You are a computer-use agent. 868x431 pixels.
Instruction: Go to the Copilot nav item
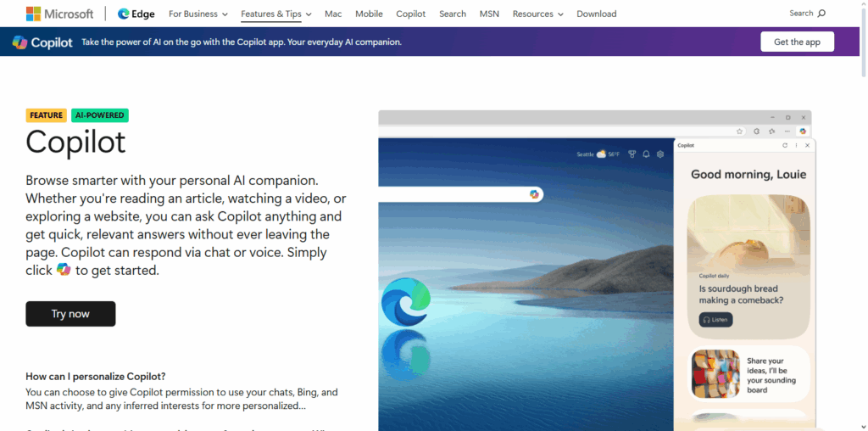[x=411, y=14]
